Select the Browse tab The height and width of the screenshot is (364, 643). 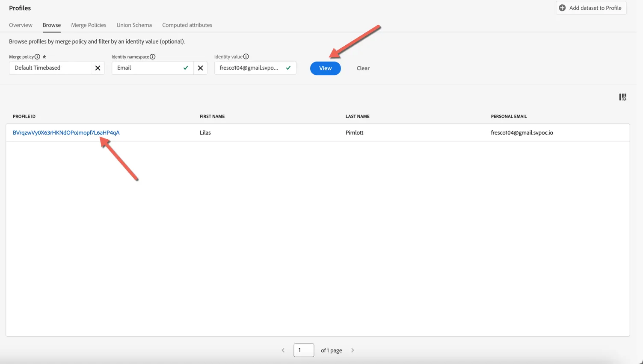52,25
